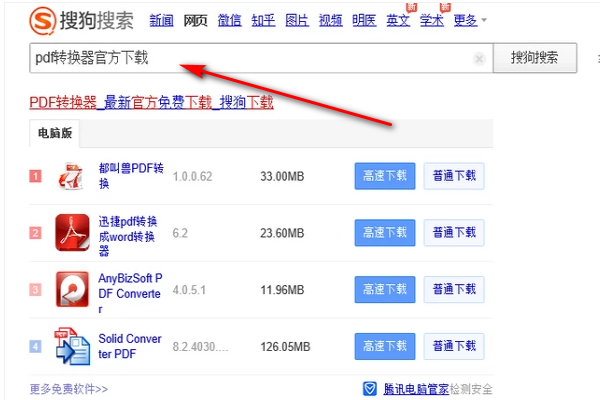
Task: Click the version number 4.0.5.1
Action: pos(189,290)
